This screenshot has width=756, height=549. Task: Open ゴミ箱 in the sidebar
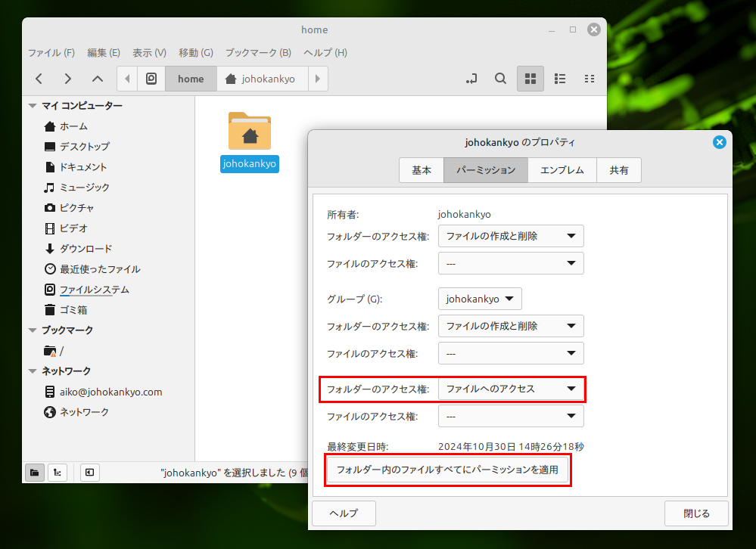tap(73, 310)
